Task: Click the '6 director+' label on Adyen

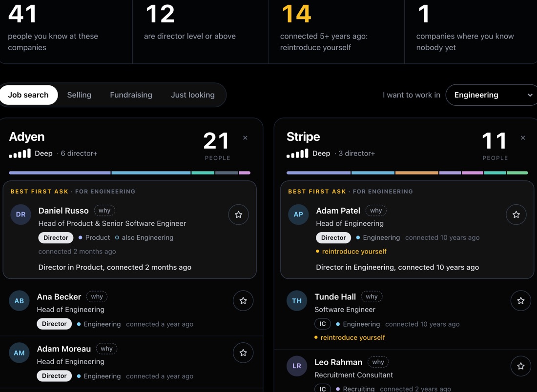Action: (79, 154)
